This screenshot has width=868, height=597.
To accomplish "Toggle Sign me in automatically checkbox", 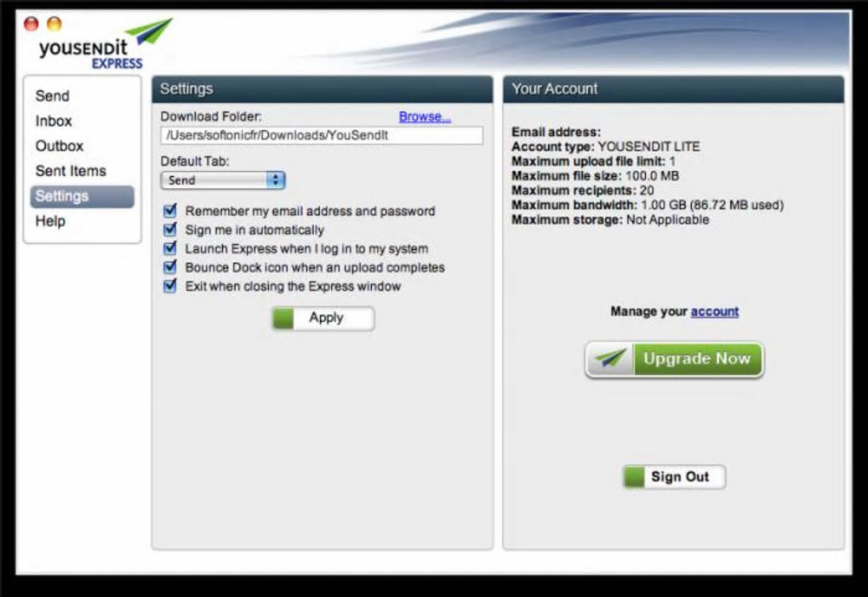I will pos(170,230).
